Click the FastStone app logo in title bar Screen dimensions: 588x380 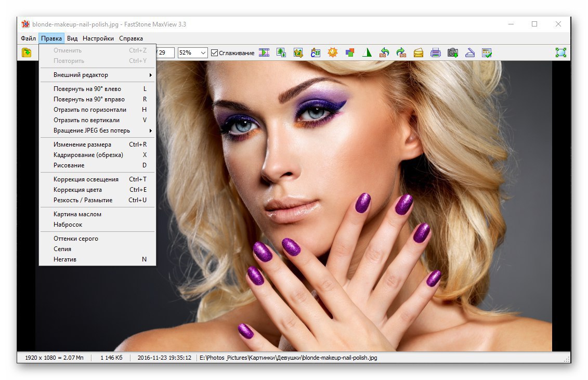25,24
